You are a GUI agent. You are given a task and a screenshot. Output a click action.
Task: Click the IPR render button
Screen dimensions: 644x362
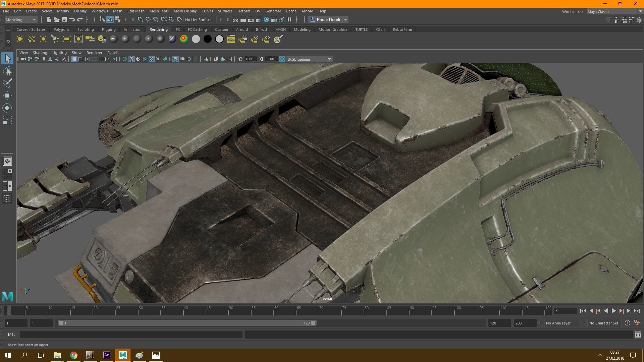(x=251, y=20)
